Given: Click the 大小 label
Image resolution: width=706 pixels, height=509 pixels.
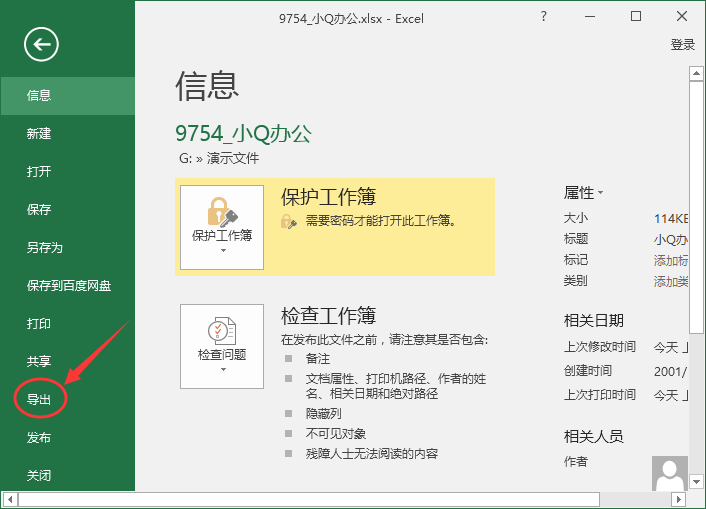Looking at the screenshot, I should pos(575,218).
